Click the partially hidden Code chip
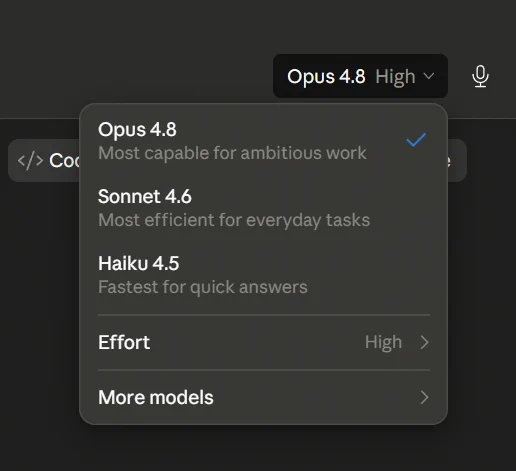516x471 pixels. tap(44, 161)
